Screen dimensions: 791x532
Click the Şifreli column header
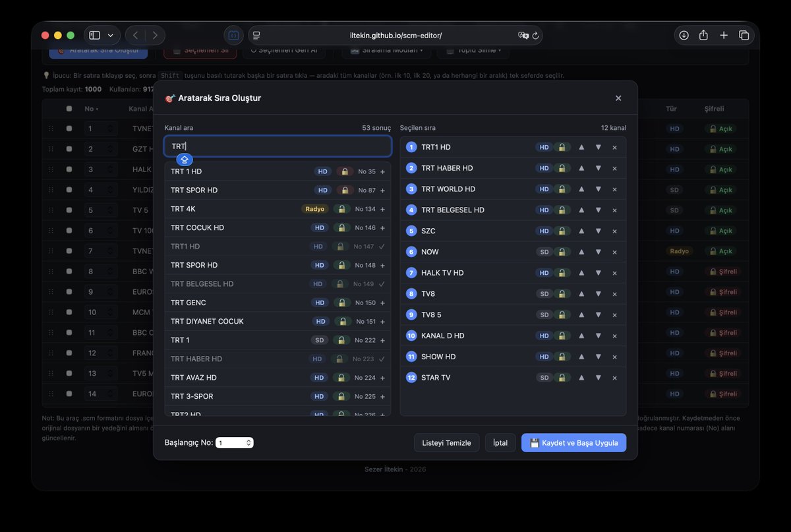pyautogui.click(x=715, y=109)
